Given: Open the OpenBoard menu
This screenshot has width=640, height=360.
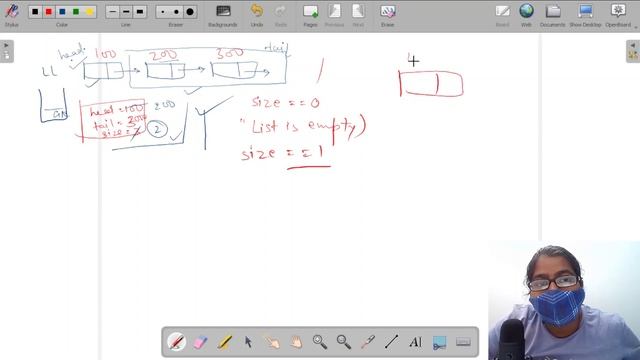Looking at the screenshot, I should tap(618, 16).
